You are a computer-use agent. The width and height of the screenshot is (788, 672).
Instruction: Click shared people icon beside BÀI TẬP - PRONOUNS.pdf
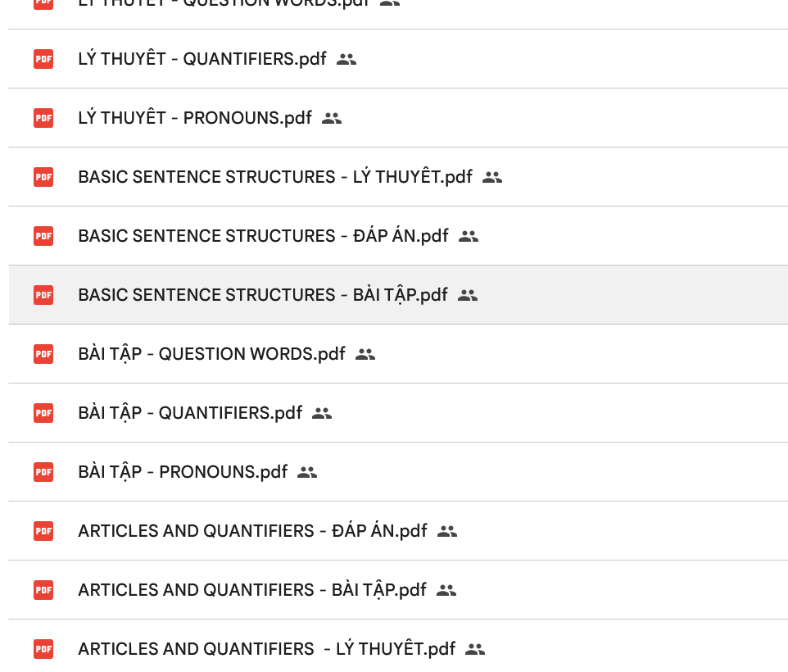(307, 472)
